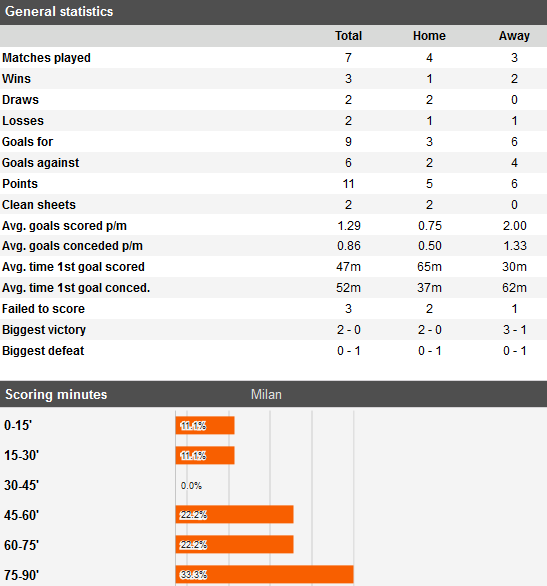Click the Matches played row label
The height and width of the screenshot is (586, 547).
[46, 58]
